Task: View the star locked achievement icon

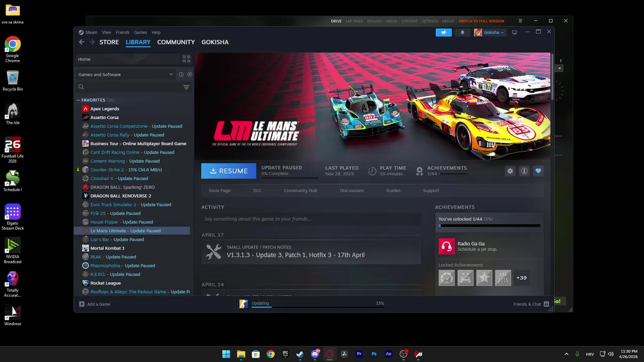Action: 484,278
